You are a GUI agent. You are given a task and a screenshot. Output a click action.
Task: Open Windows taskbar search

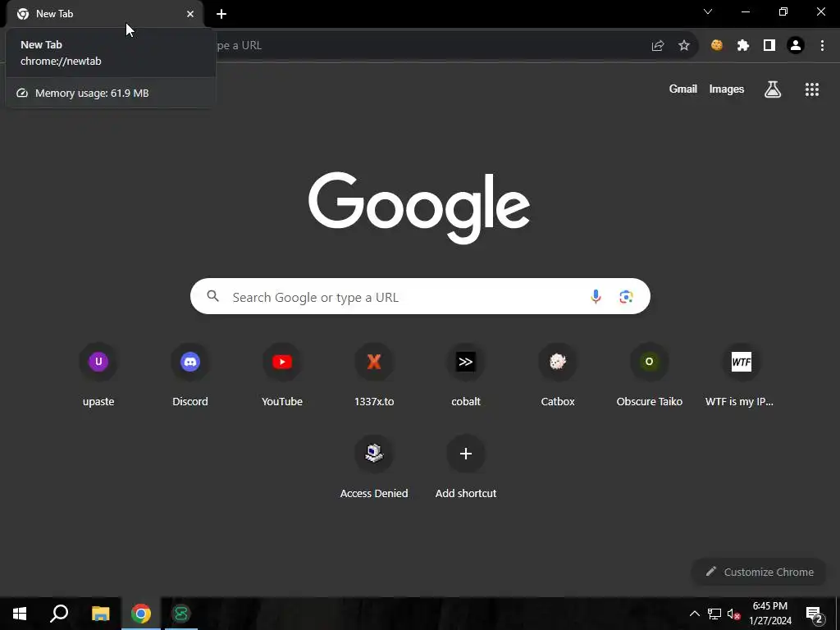pos(59,614)
